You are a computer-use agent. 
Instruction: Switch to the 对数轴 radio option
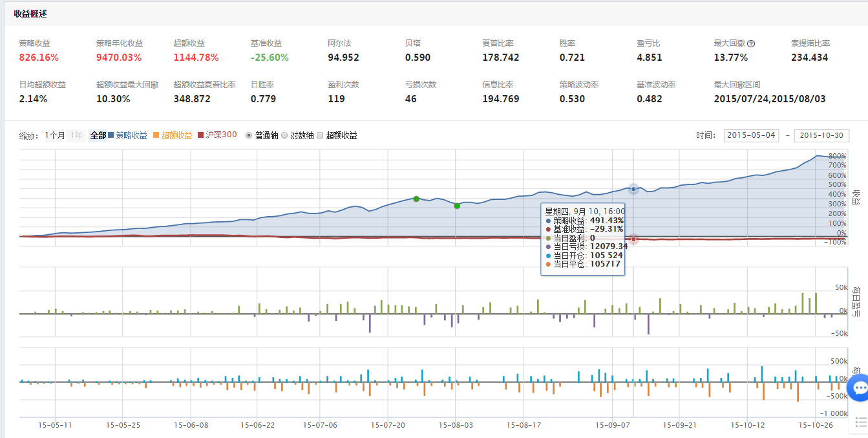point(284,136)
